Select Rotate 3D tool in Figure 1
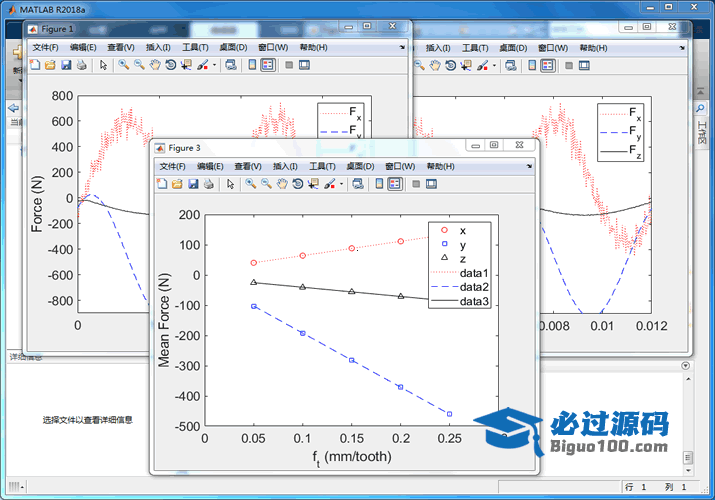 click(x=171, y=65)
